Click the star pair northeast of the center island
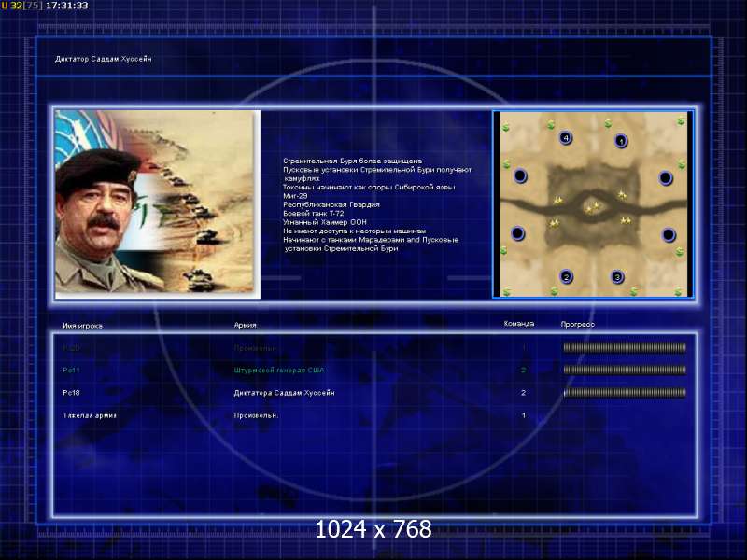Image resolution: width=747 pixels, height=560 pixels. [x=622, y=194]
